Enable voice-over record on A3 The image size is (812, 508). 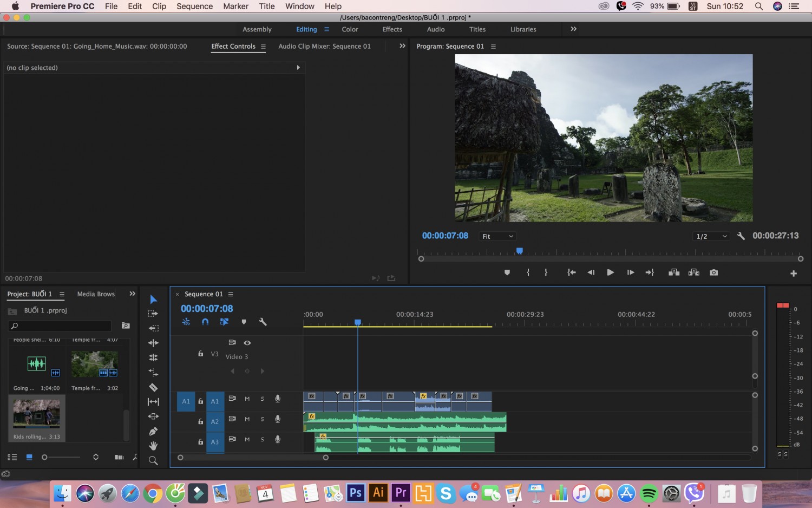278,439
